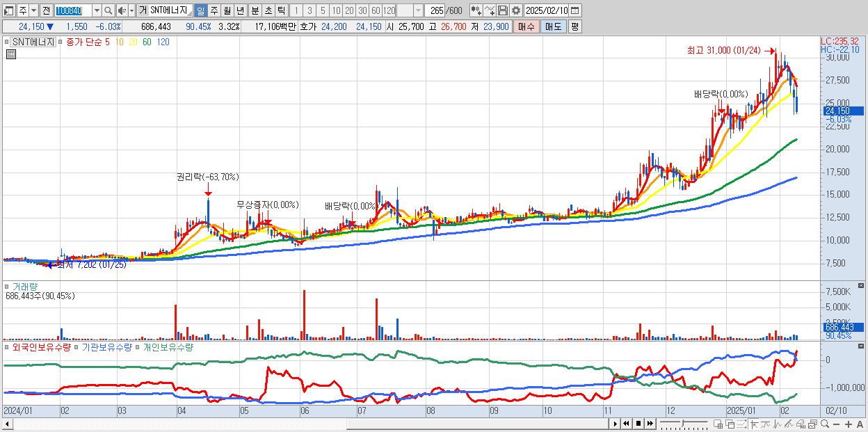868x432 pixels.
Task: Click the 거 button beside stock name
Action: [x=143, y=10]
